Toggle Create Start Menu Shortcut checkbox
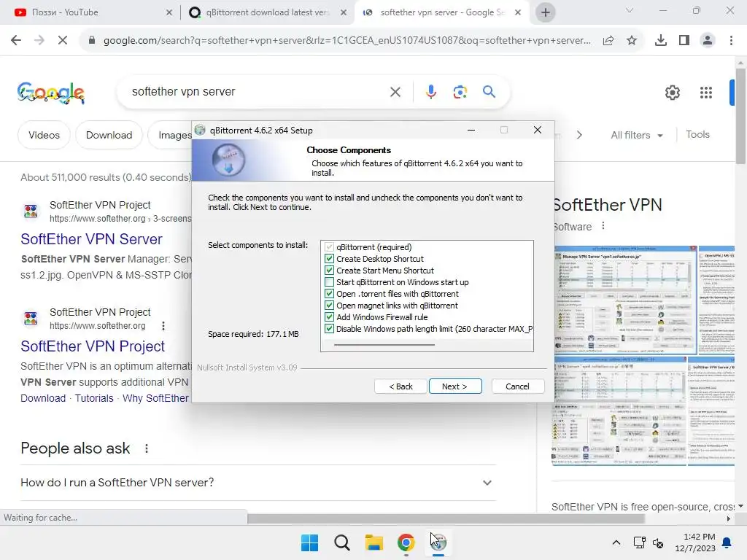Viewport: 747px width, 560px height. [329, 271]
